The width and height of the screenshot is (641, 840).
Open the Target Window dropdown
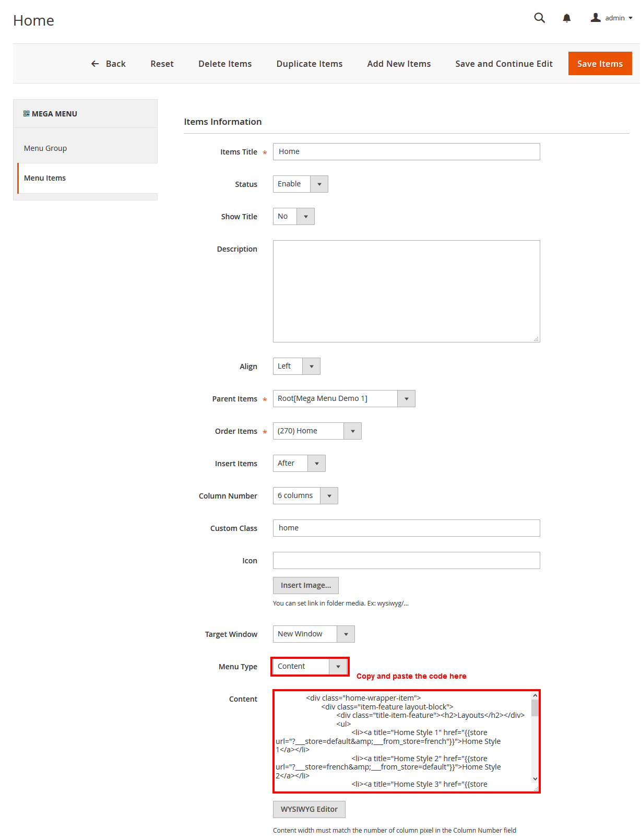point(314,634)
